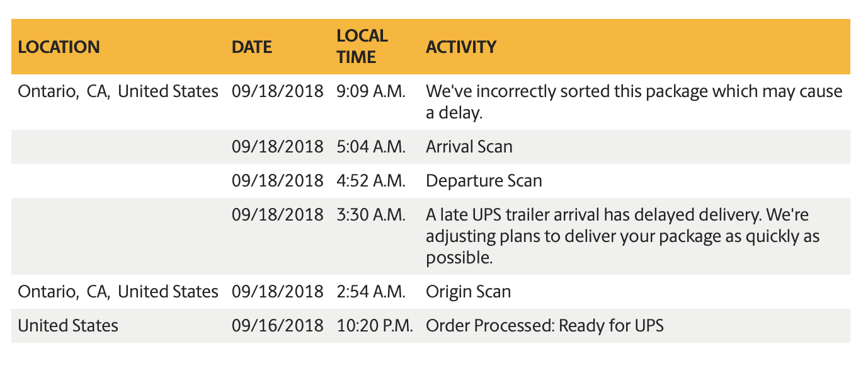Click the LOCAL TIME column header
This screenshot has height=368, width=868.
(362, 46)
